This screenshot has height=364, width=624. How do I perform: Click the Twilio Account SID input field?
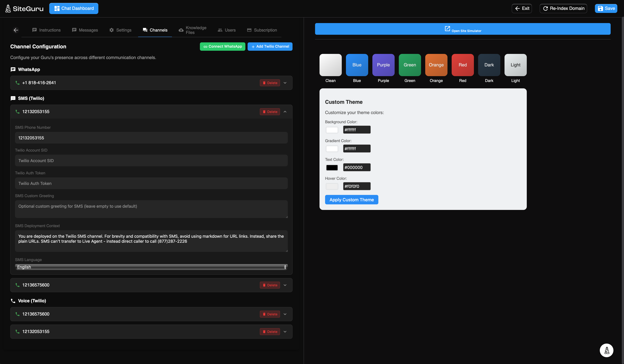tap(151, 161)
